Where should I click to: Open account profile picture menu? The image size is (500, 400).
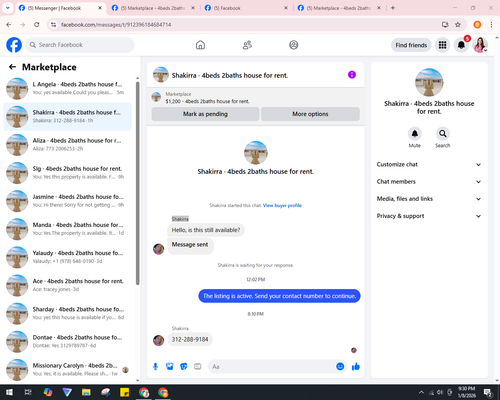480,45
